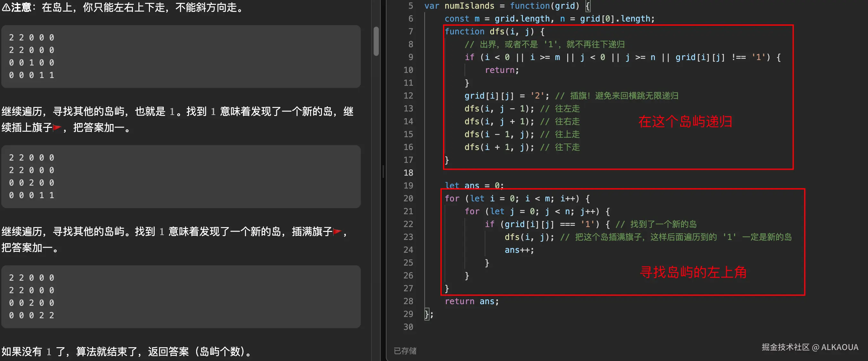Click line number 5 in the gutter
The width and height of the screenshot is (868, 361).
click(411, 6)
